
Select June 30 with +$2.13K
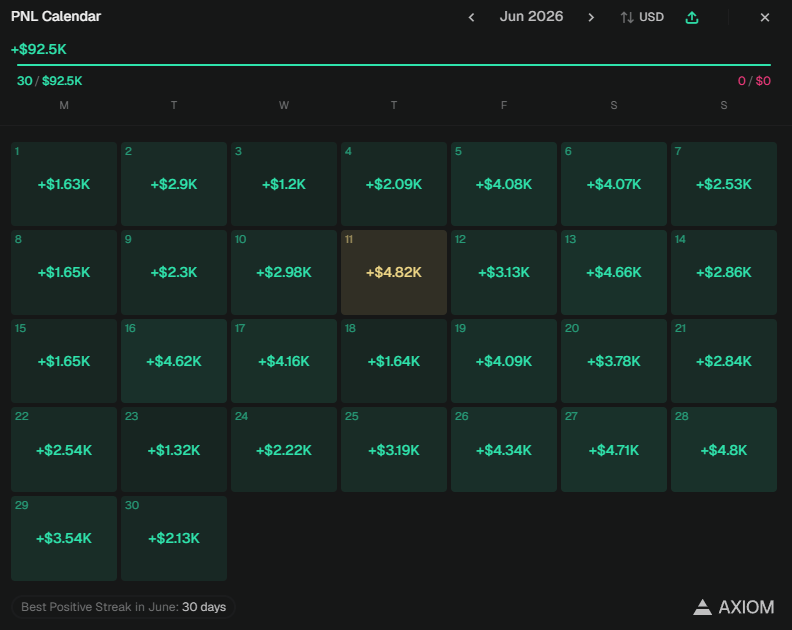click(x=174, y=538)
